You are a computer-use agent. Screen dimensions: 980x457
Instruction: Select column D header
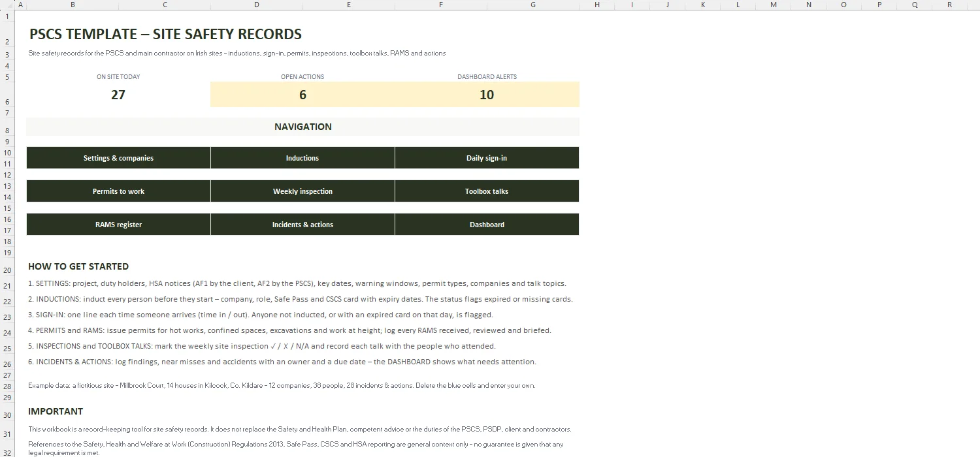(257, 5)
